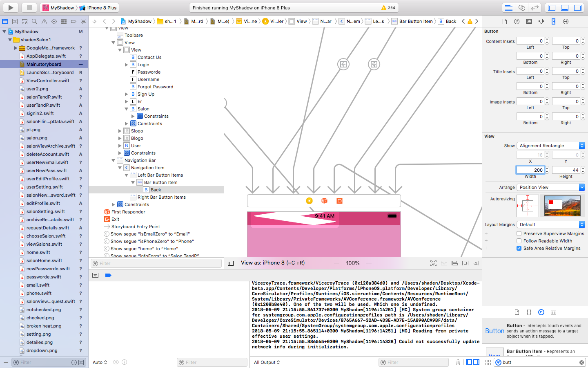Collapse the Navigation Bar outline item
This screenshot has width=588, height=368.
(x=114, y=160)
